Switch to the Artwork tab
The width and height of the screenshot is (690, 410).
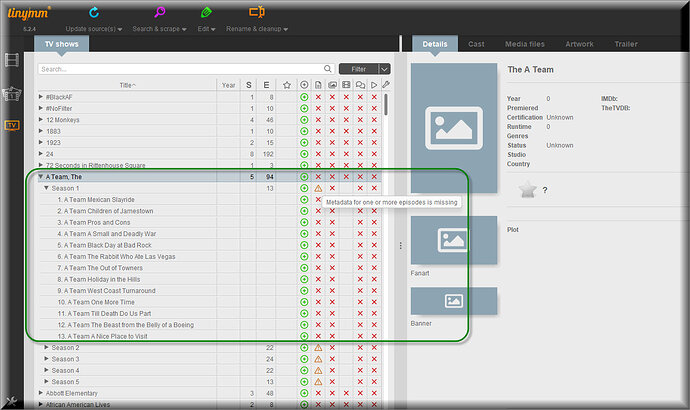[x=579, y=44]
